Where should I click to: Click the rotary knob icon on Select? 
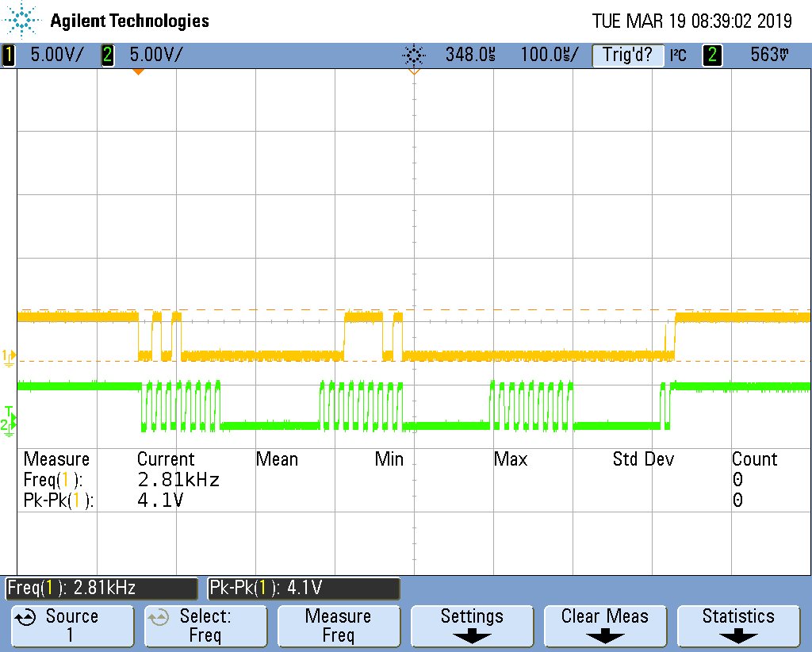click(x=159, y=617)
